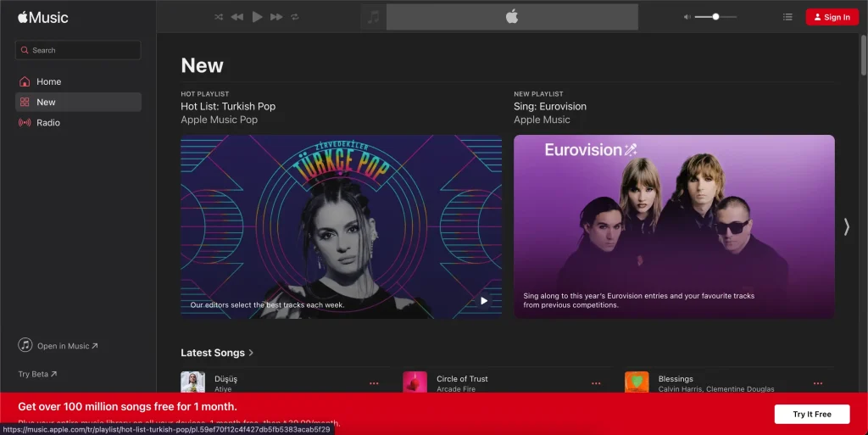Focus the Search field
The height and width of the screenshot is (435, 868).
pos(78,50)
